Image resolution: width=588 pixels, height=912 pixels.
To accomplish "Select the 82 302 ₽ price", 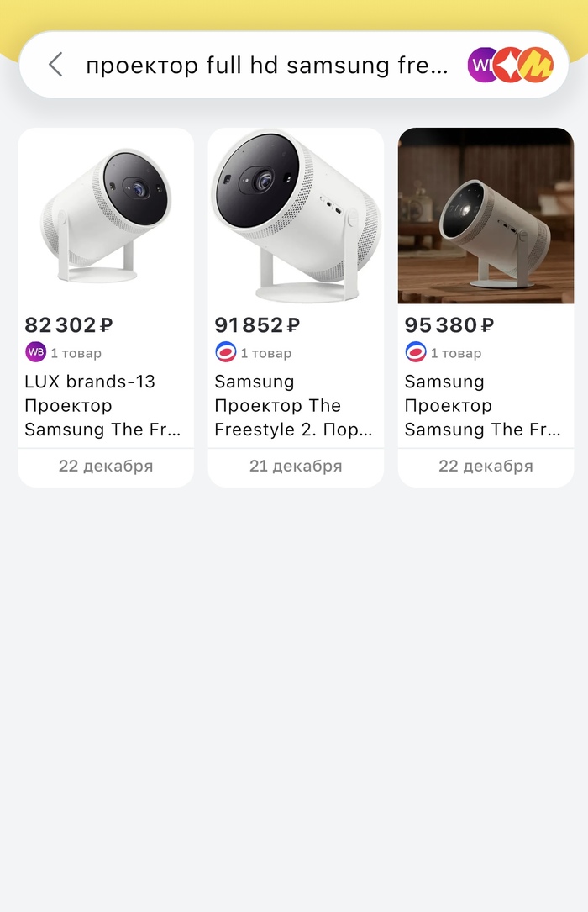I will tap(69, 325).
